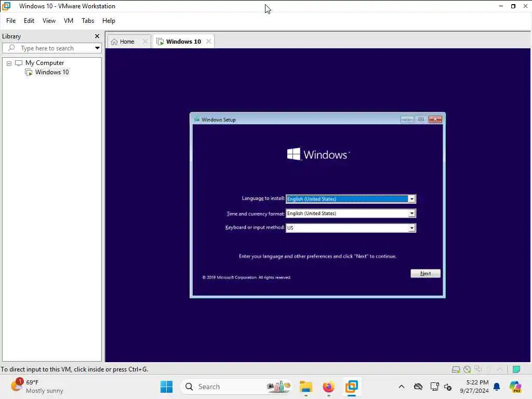The height and width of the screenshot is (399, 532).
Task: Click Next in Windows Setup
Action: pyautogui.click(x=425, y=273)
